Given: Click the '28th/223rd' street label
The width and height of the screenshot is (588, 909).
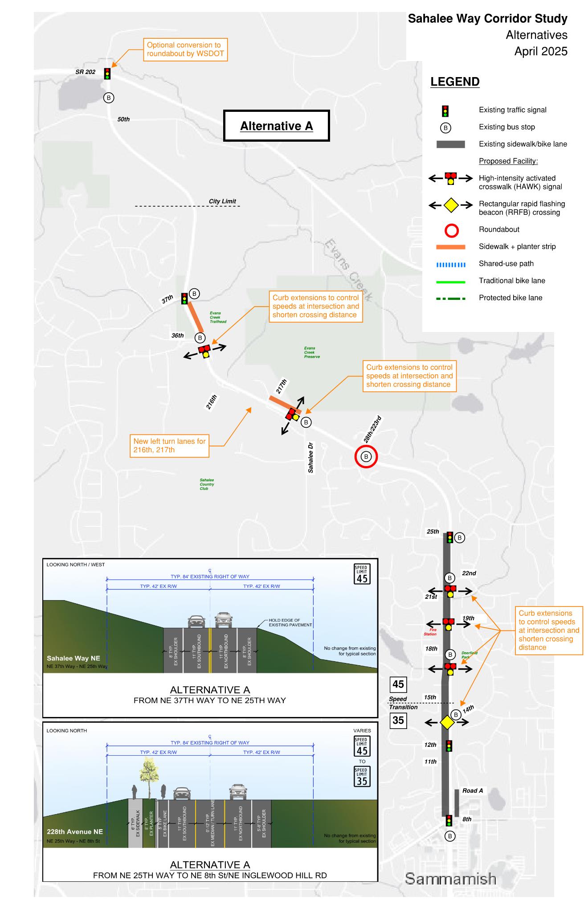Looking at the screenshot, I should coord(372,429).
